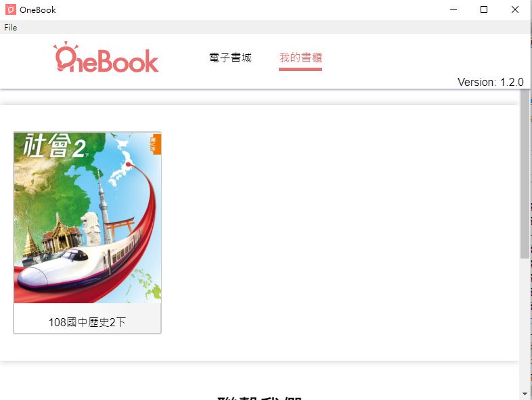Open the 社會2 textbook cover thumbnail
Screen dimensions: 532x400
point(87,218)
